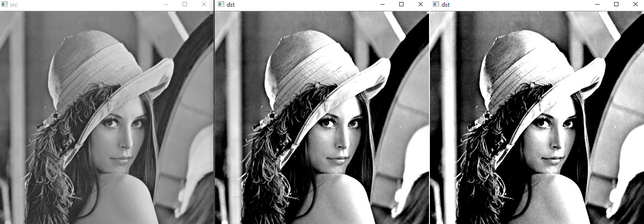The height and width of the screenshot is (224, 644).
Task: Minimize the src window
Action: [x=166, y=4]
